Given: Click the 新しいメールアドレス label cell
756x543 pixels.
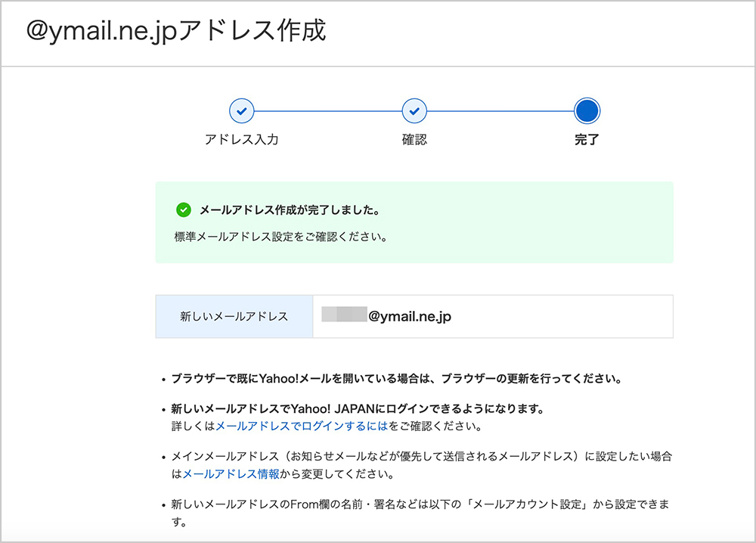Looking at the screenshot, I should (234, 316).
